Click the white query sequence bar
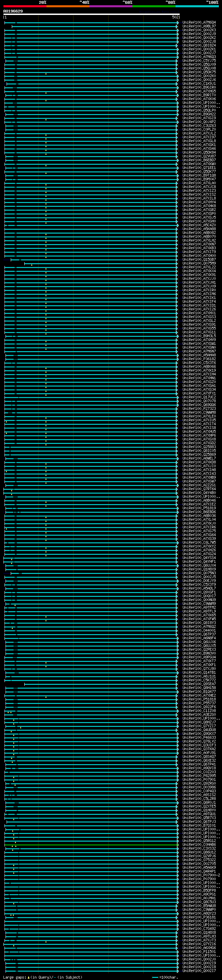The height and width of the screenshot is (980, 222). click(x=91, y=15)
